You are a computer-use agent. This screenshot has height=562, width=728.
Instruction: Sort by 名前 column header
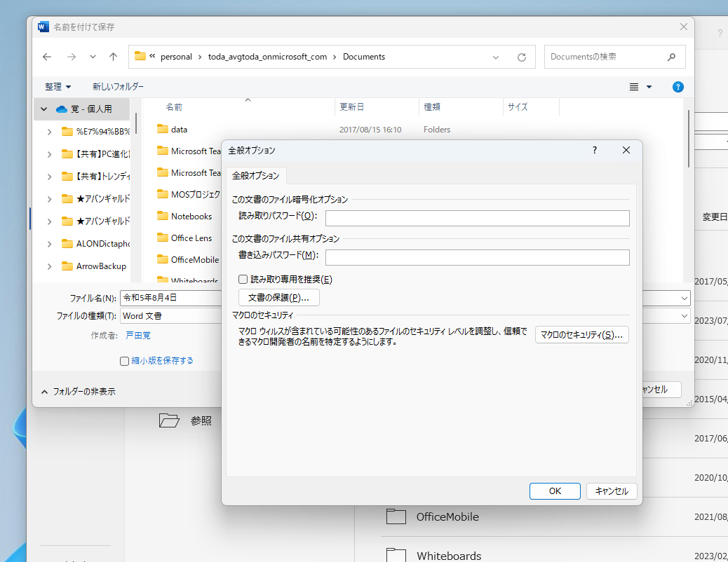point(174,107)
